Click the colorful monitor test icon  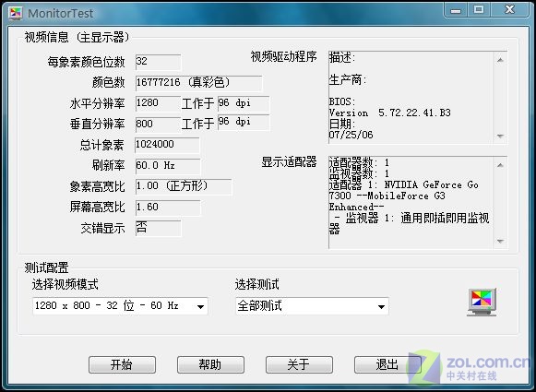tap(482, 302)
